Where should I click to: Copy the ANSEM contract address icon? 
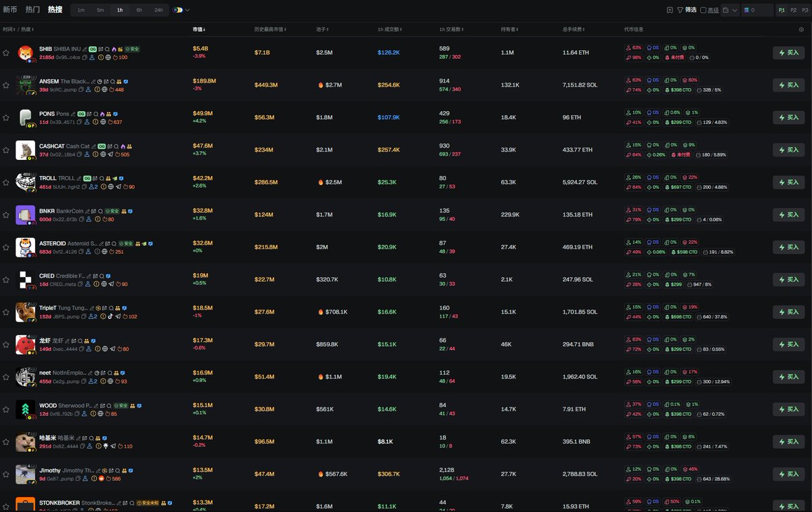point(81,89)
